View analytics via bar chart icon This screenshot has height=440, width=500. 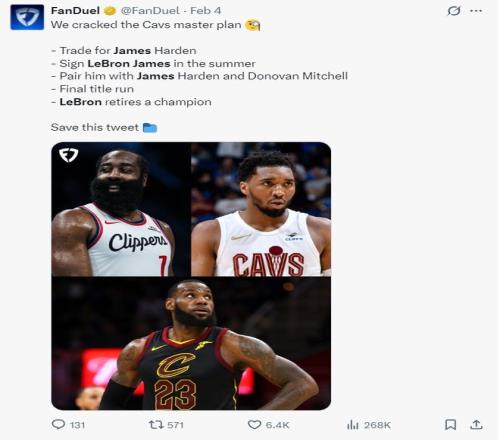tap(353, 425)
